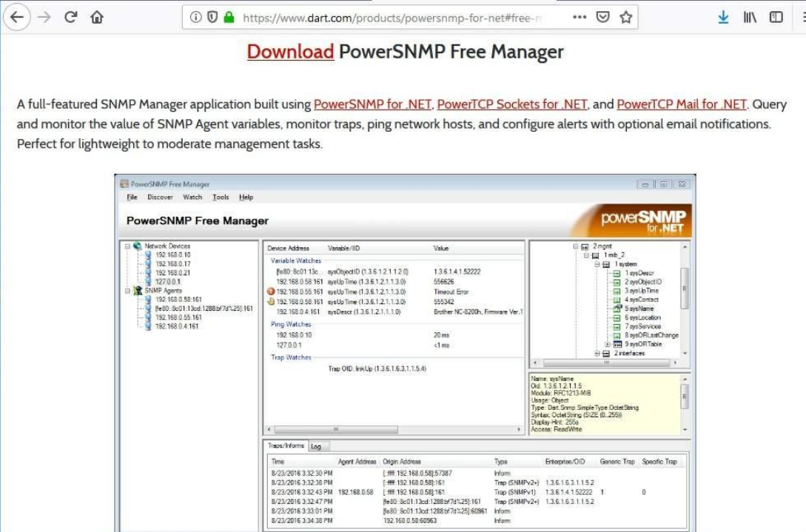Screen dimensions: 806x532
Task: Click the MIB tree vertical scrollbar thumb
Action: pos(684,288)
